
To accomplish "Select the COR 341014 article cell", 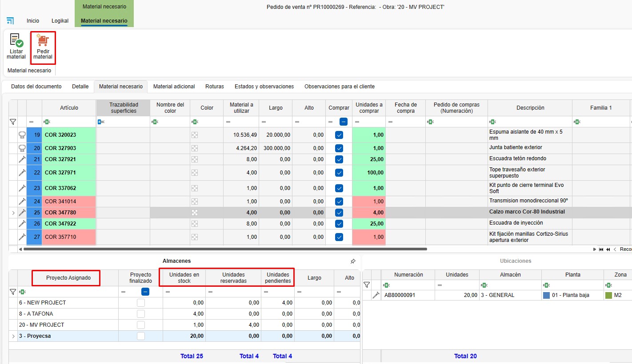I will point(69,202).
